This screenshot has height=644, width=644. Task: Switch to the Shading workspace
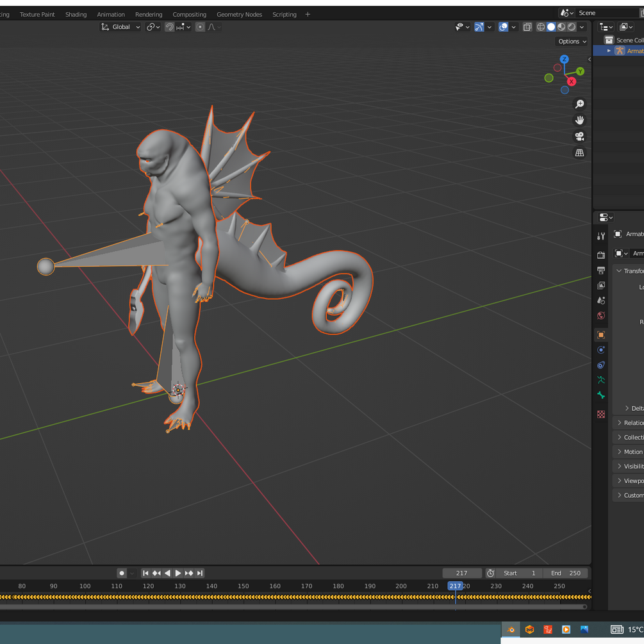tap(76, 14)
